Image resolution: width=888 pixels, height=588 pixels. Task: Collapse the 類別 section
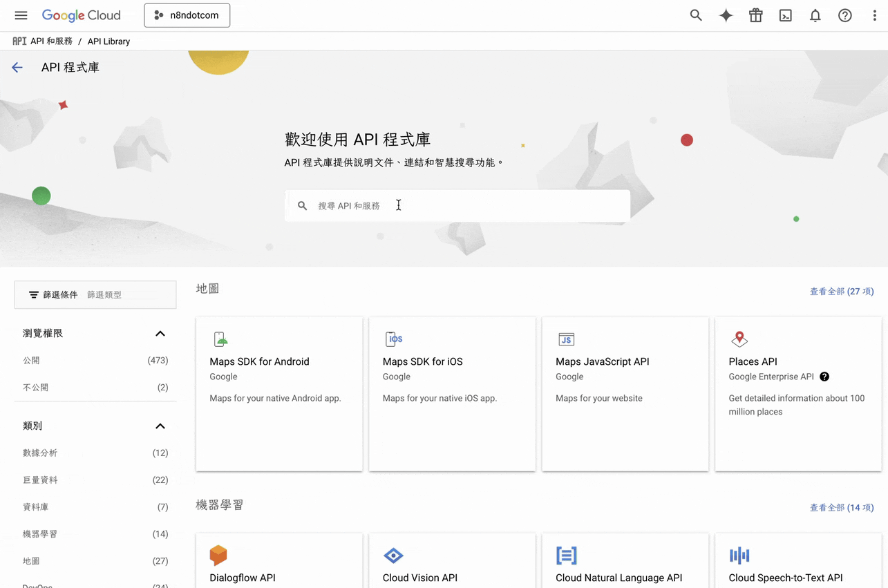[x=160, y=426]
